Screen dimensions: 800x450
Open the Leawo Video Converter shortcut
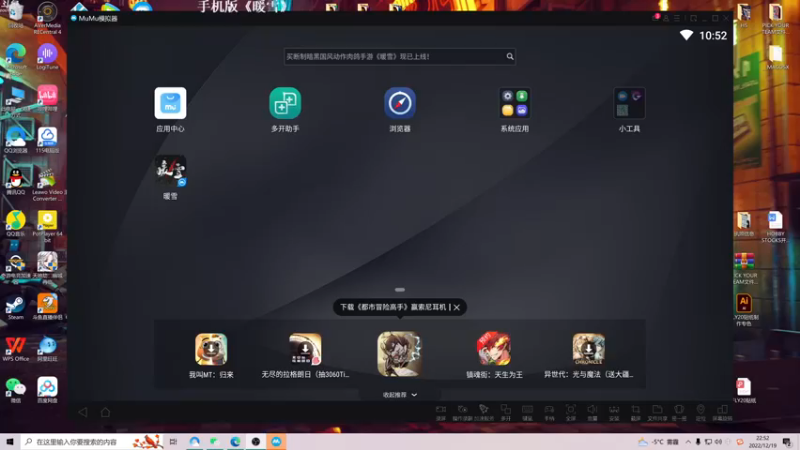coord(48,185)
